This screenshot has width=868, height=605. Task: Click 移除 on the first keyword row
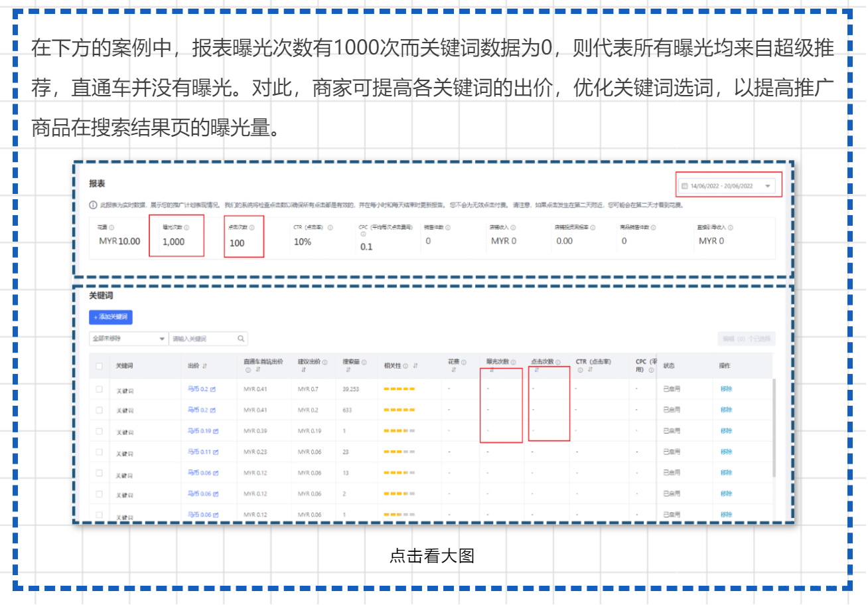click(727, 389)
